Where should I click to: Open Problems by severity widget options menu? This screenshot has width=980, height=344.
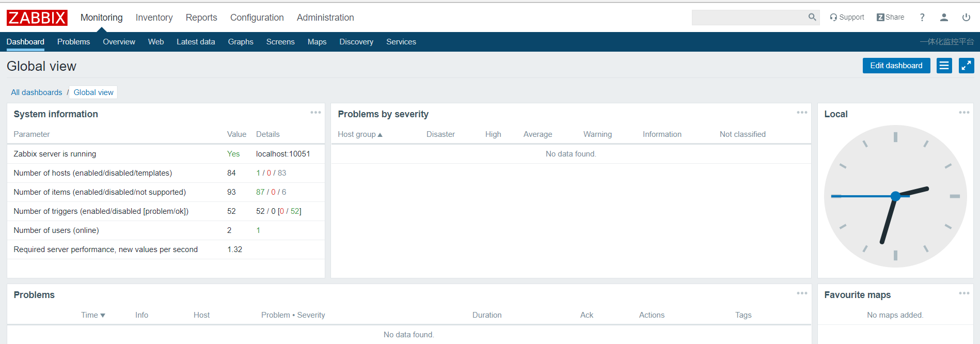[801, 113]
